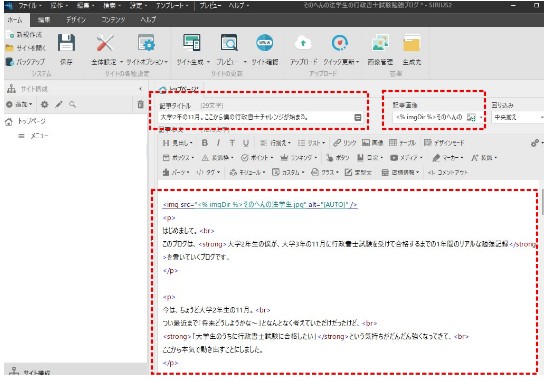Click the pencil edit icon in site structure toolbar
This screenshot has width=545, height=381.
[x=59, y=104]
